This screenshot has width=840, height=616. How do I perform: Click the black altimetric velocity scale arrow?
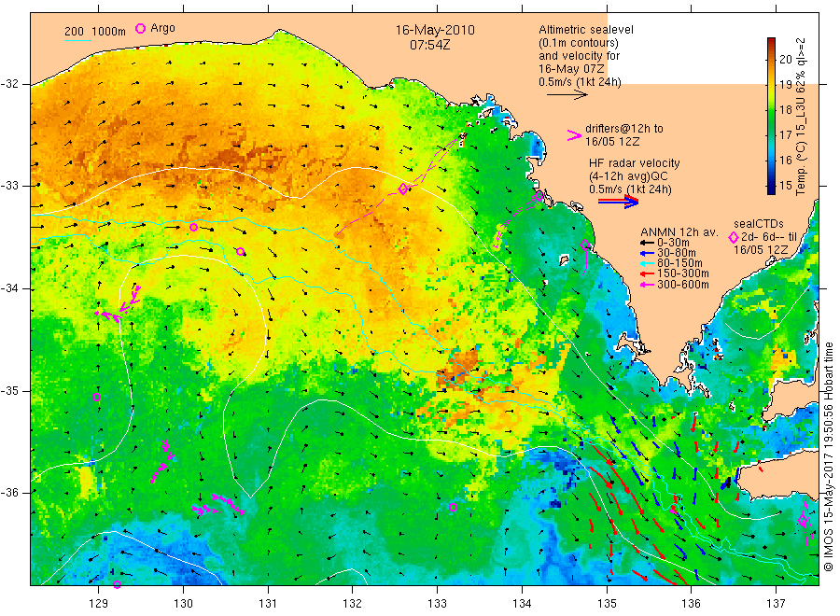567,95
